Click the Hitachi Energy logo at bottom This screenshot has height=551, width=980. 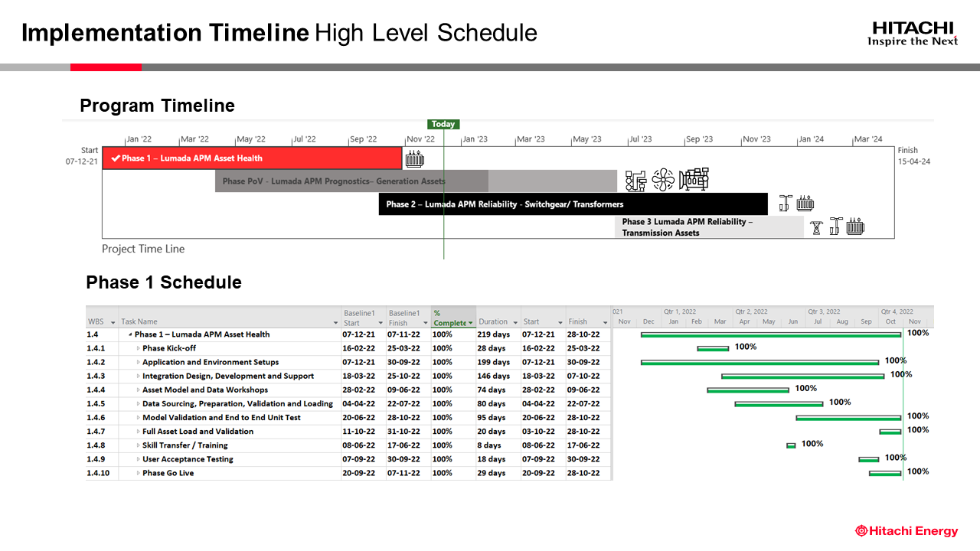pyautogui.click(x=906, y=531)
